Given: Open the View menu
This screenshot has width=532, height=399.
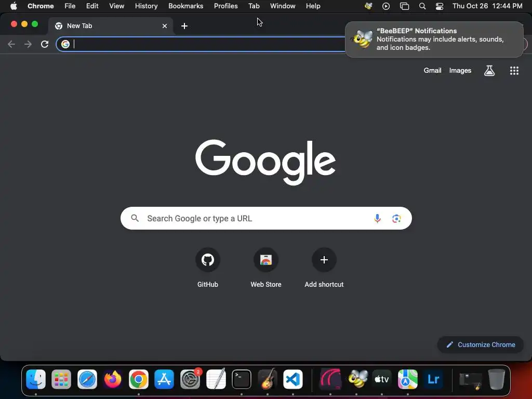Looking at the screenshot, I should coord(117,6).
